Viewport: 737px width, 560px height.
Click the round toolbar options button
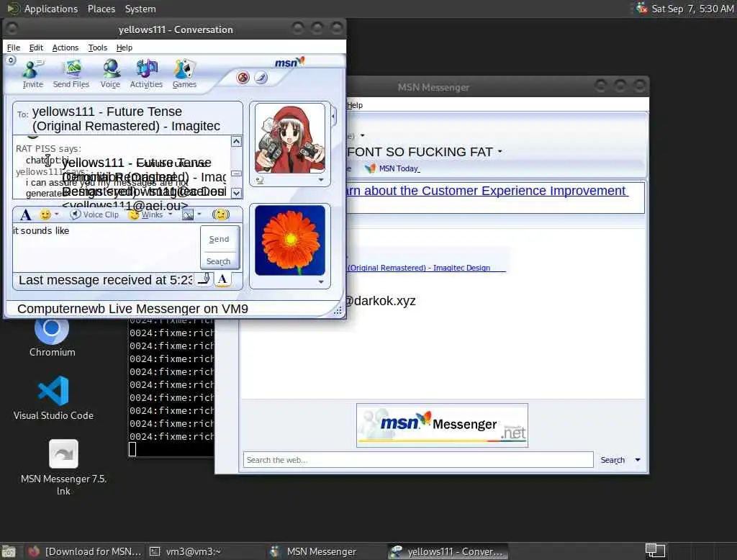pyautogui.click(x=11, y=60)
